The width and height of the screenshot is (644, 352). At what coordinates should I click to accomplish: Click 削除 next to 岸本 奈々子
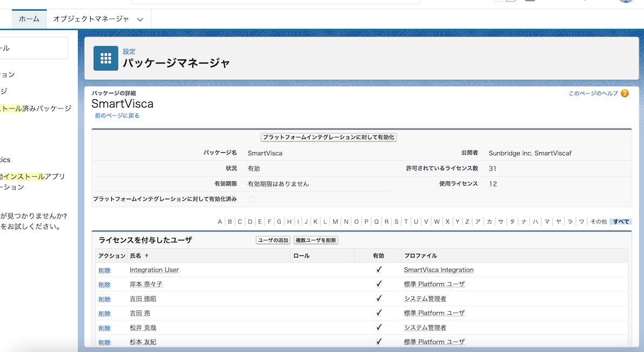[x=104, y=285]
